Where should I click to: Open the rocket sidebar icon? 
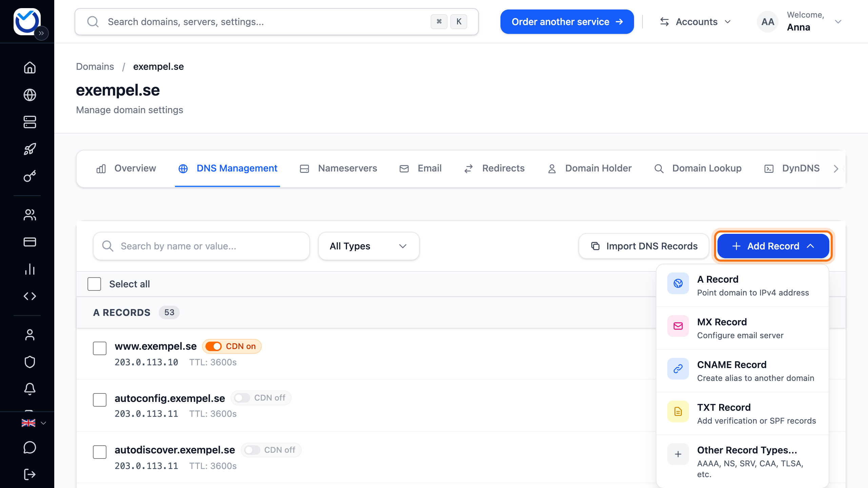[30, 149]
